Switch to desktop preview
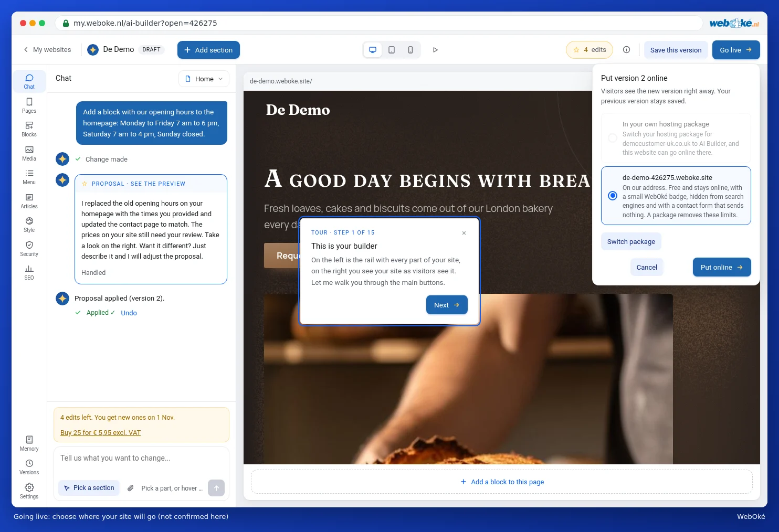Viewport: 779px width, 532px height. [x=373, y=50]
